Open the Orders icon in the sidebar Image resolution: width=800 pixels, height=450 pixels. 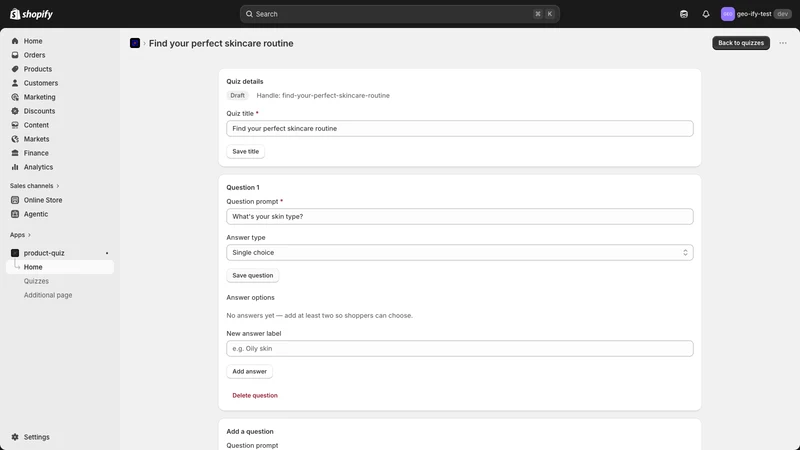(x=15, y=55)
